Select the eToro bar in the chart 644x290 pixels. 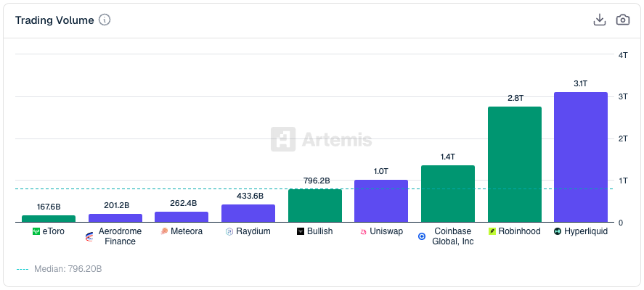[49, 219]
